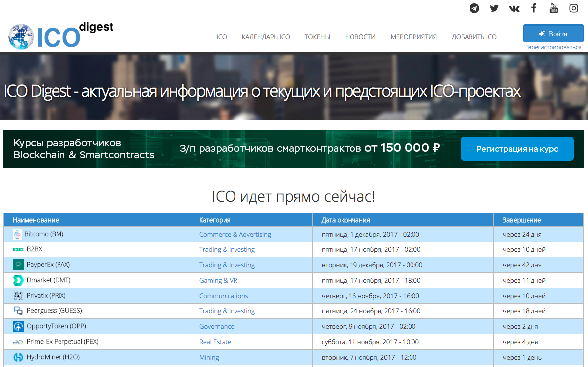Open the Календарь ICO menu item
This screenshot has height=367, width=588.
click(266, 37)
